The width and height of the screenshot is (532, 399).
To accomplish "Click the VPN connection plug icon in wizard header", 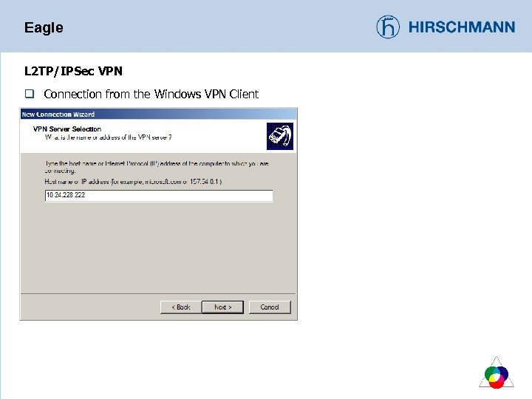I will pyautogui.click(x=280, y=137).
